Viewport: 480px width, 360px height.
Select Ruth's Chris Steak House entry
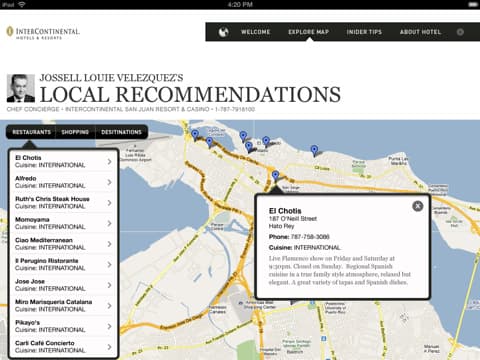coord(63,203)
